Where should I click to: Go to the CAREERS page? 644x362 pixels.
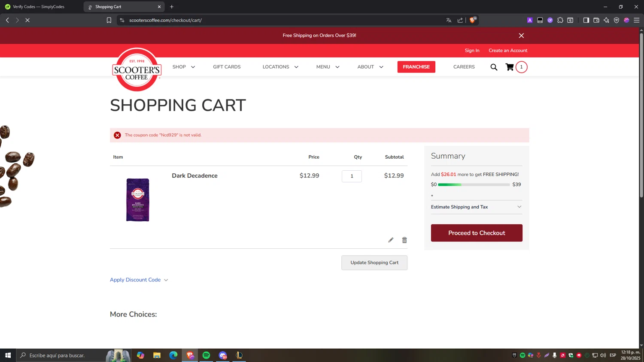(464, 67)
